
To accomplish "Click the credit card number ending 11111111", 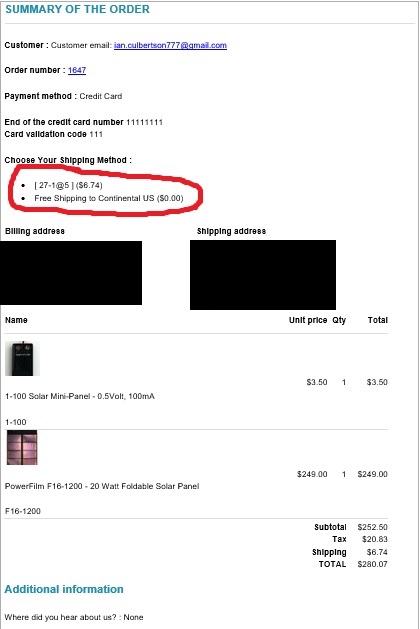I will (x=144, y=122).
